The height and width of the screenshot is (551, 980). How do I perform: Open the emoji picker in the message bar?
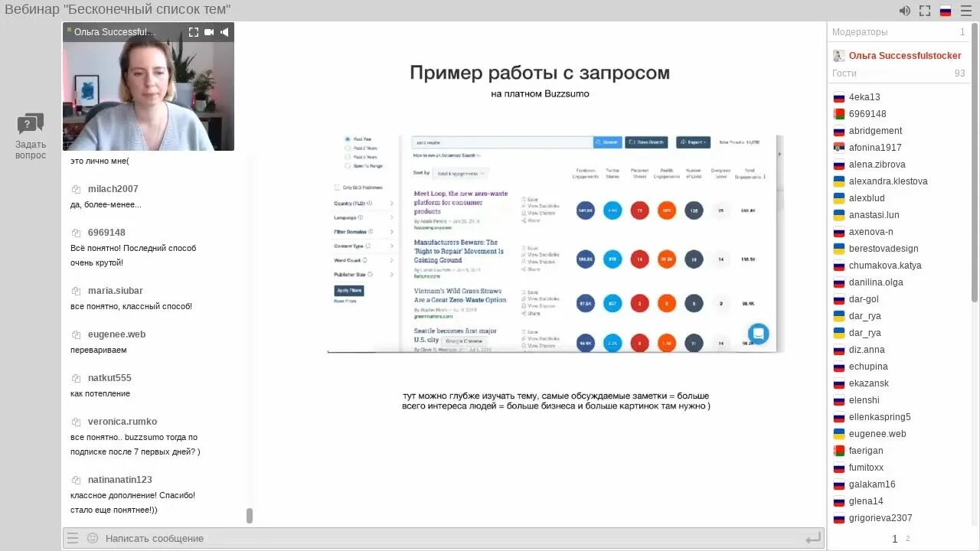93,538
